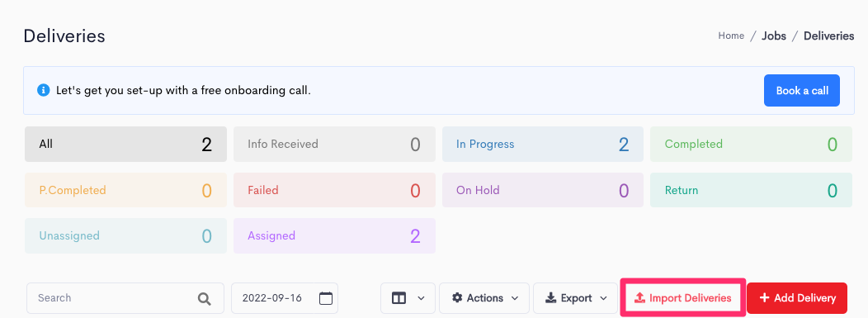The width and height of the screenshot is (868, 318).
Task: Expand the column view dropdown chevron
Action: [x=421, y=298]
